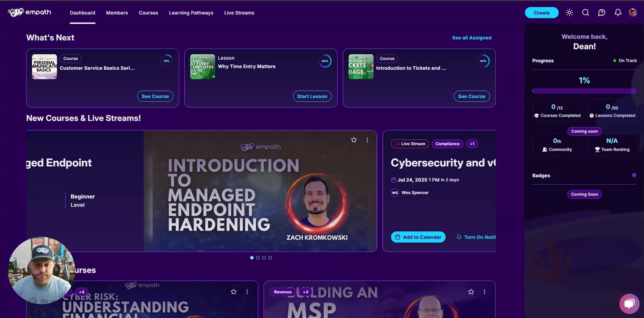Open the search magnifier icon
Viewport: 644px width, 318px height.
[x=586, y=13]
